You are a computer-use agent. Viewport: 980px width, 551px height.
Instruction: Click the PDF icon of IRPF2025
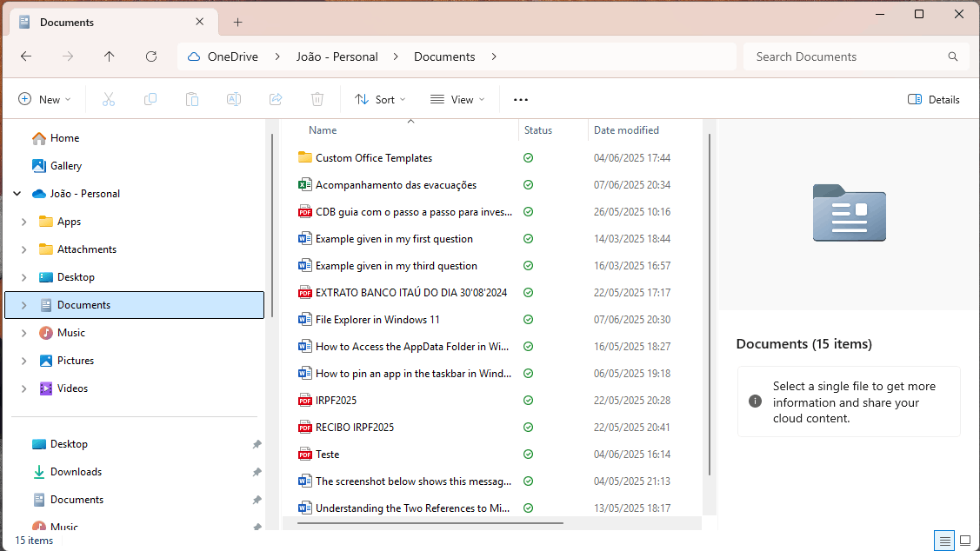[305, 401]
